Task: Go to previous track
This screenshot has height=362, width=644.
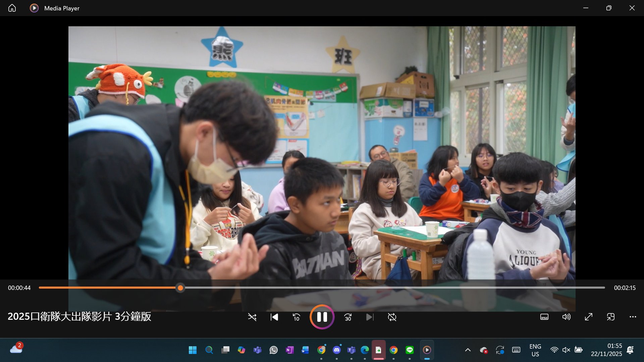Action: 274,317
